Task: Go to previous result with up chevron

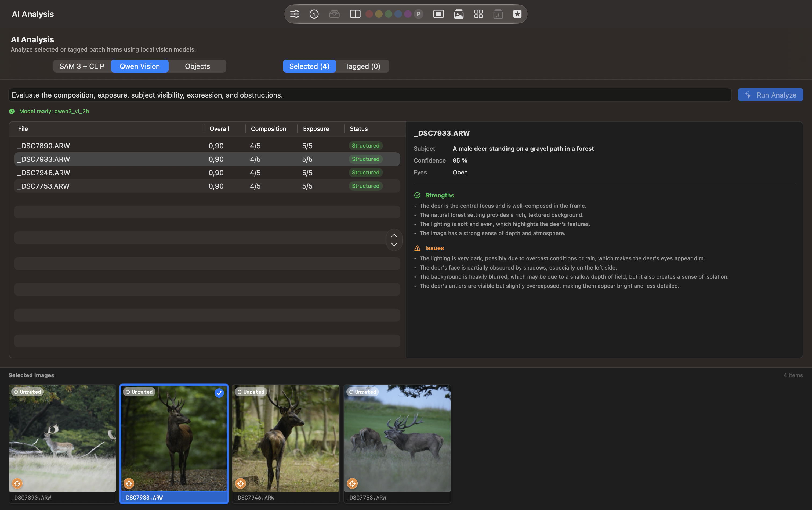Action: click(x=394, y=235)
